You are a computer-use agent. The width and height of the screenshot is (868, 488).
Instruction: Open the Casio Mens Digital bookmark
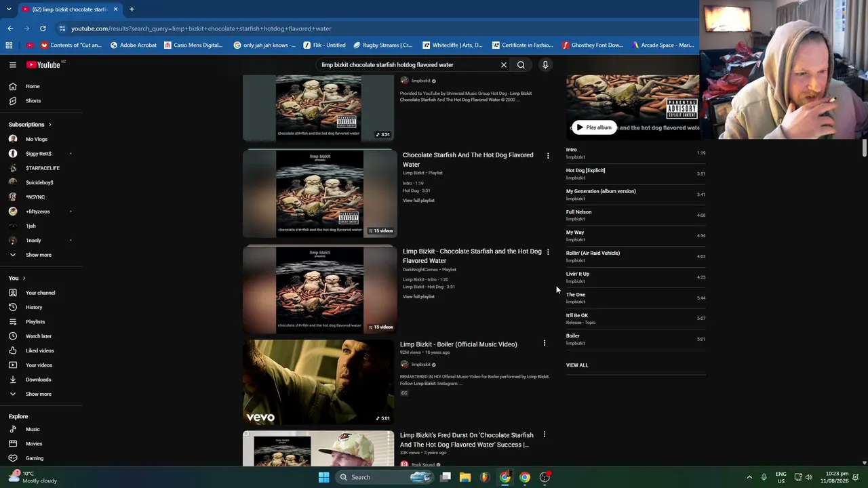click(x=193, y=45)
